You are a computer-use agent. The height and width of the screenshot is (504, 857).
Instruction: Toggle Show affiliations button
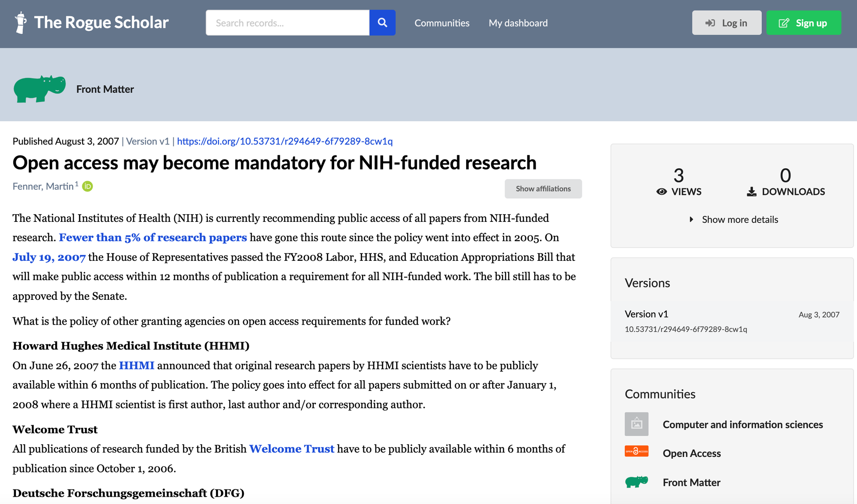(x=543, y=189)
